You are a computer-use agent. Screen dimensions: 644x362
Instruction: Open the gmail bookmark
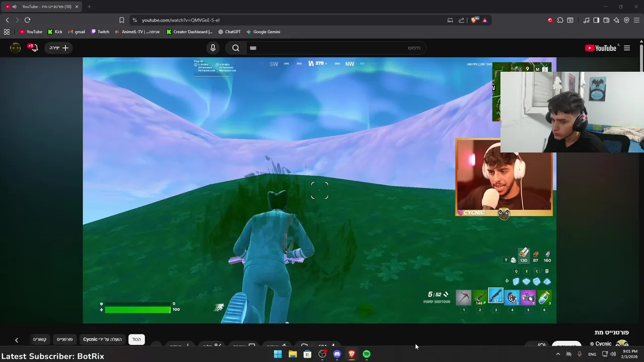pos(76,32)
